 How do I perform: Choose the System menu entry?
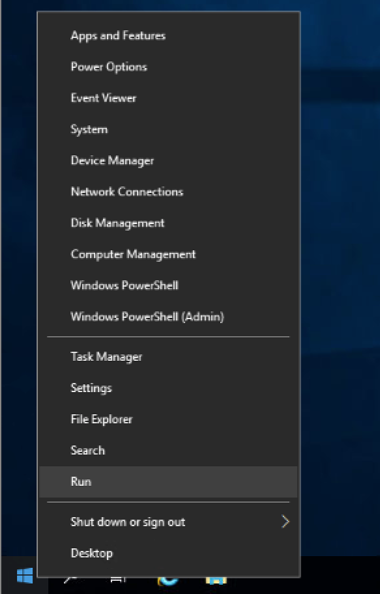[168, 129]
